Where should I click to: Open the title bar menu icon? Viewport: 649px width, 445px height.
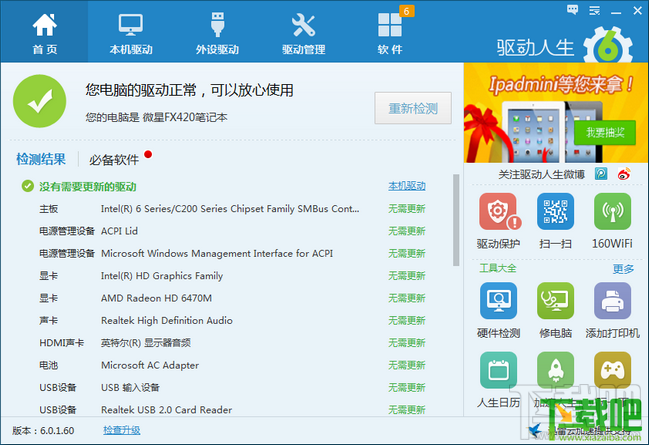tap(594, 10)
